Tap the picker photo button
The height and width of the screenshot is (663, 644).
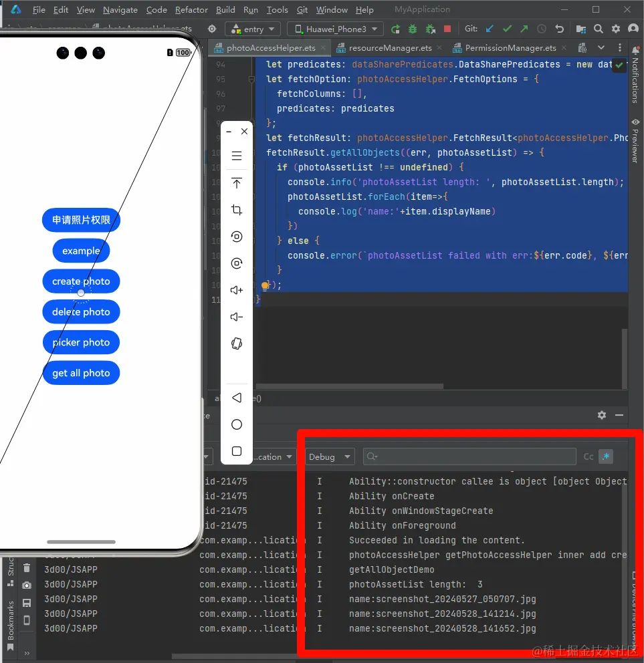tap(81, 342)
